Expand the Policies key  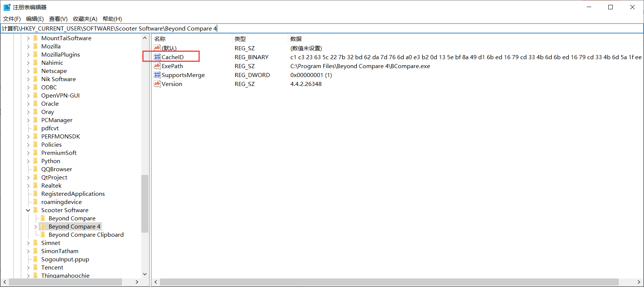pyautogui.click(x=28, y=144)
